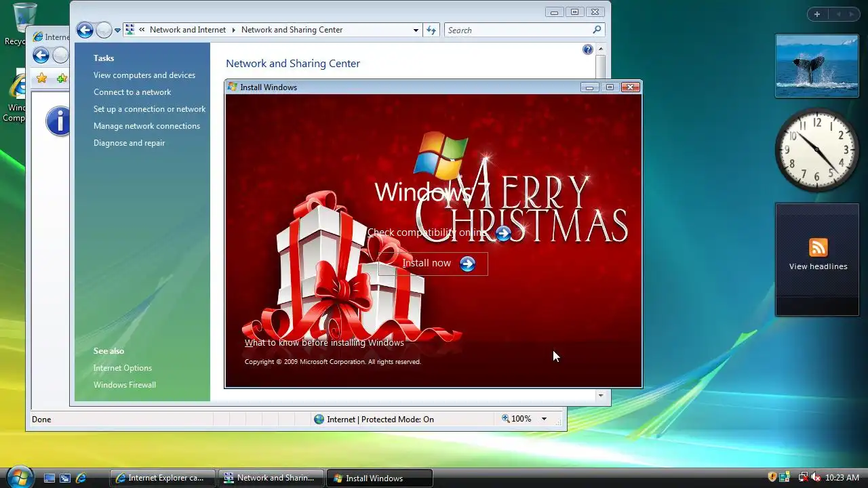Image resolution: width=868 pixels, height=488 pixels.
Task: Open Windows Firewall under See also
Action: (125, 385)
